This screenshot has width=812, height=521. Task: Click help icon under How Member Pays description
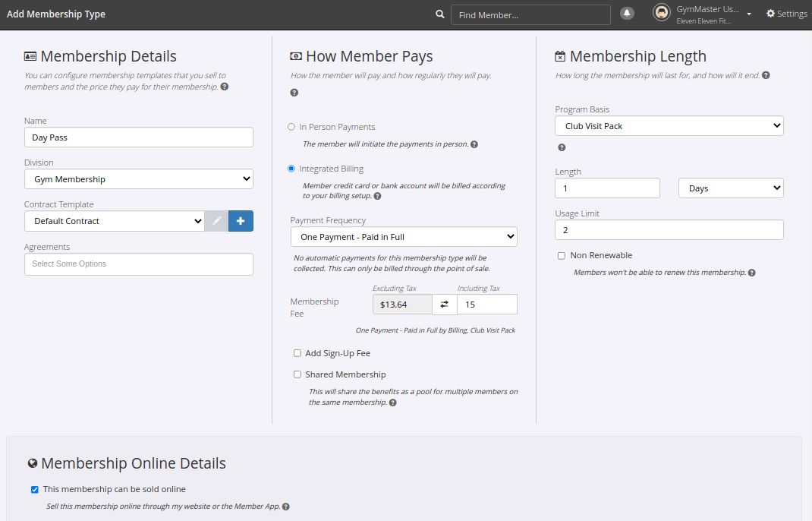294,93
